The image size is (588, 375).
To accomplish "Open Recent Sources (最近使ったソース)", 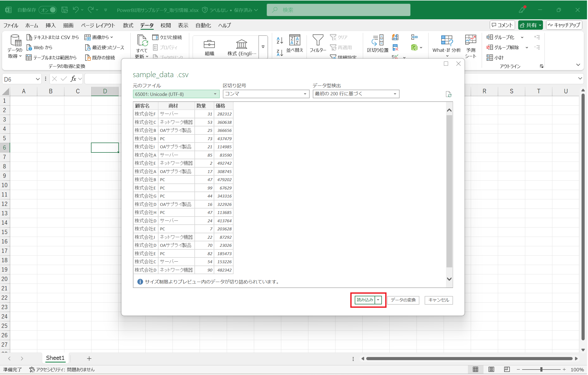I will point(105,47).
